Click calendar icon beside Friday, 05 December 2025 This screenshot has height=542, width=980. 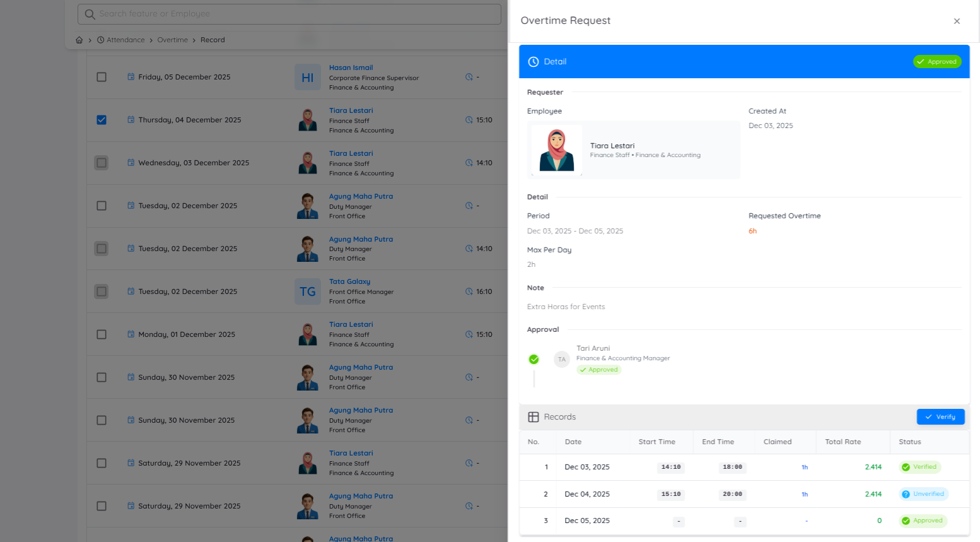[131, 77]
